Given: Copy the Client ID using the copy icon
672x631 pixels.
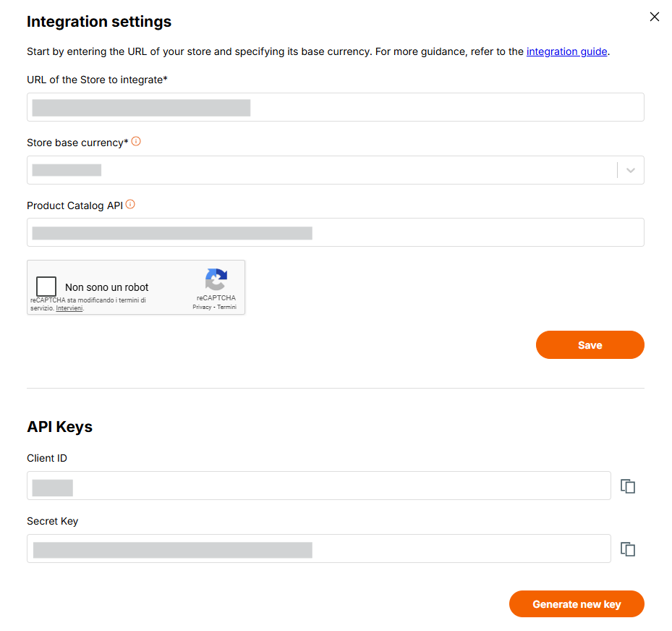Looking at the screenshot, I should click(627, 486).
